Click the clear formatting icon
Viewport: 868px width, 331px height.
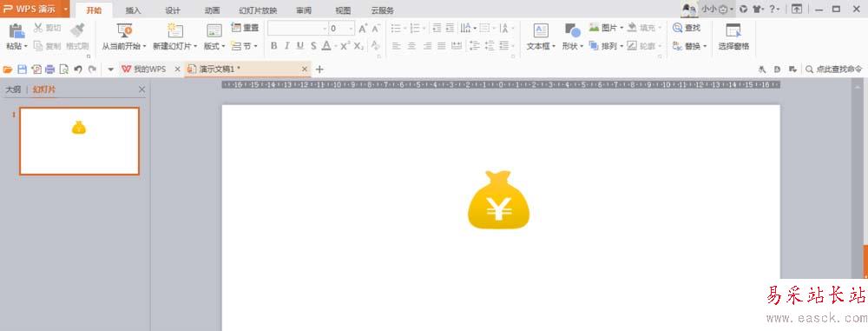pyautogui.click(x=376, y=46)
